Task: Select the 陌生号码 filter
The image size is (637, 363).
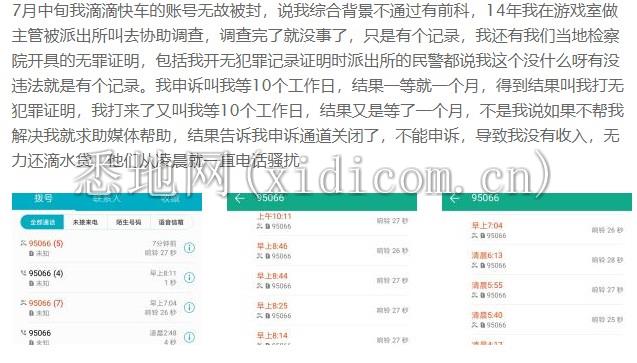Action: (x=128, y=222)
